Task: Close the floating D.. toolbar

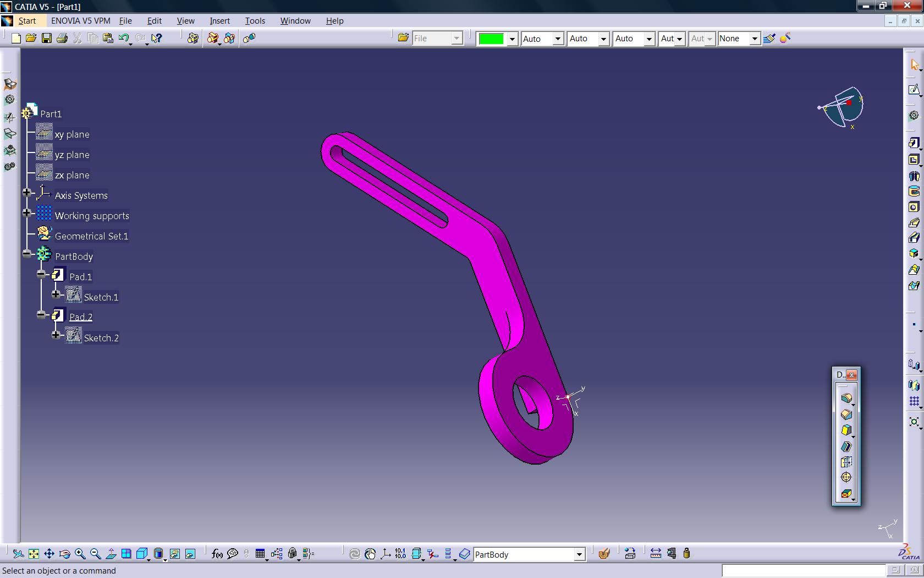Action: pos(851,375)
